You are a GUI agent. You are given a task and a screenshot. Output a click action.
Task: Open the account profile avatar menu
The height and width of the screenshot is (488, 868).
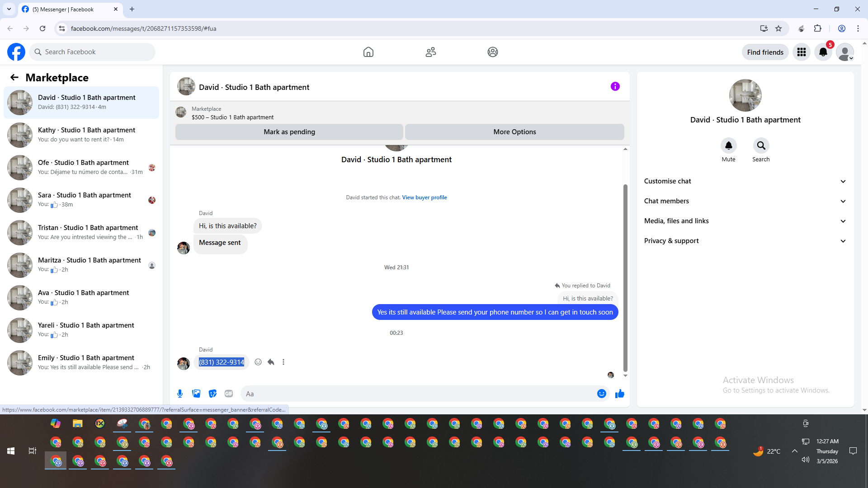pos(845,52)
